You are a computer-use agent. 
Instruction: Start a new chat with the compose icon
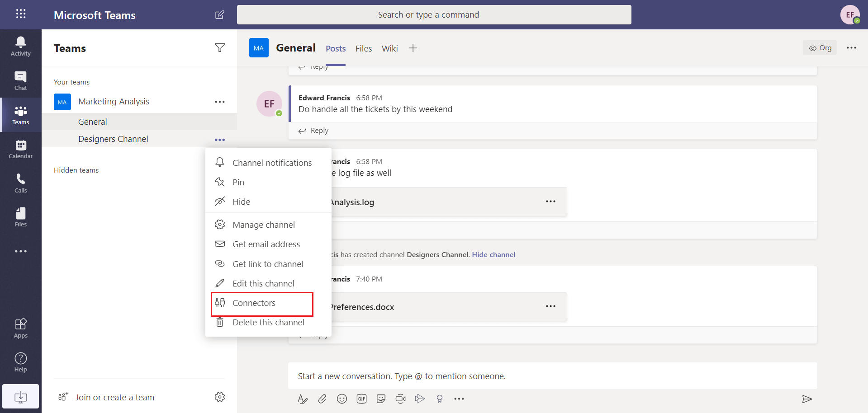pos(219,14)
